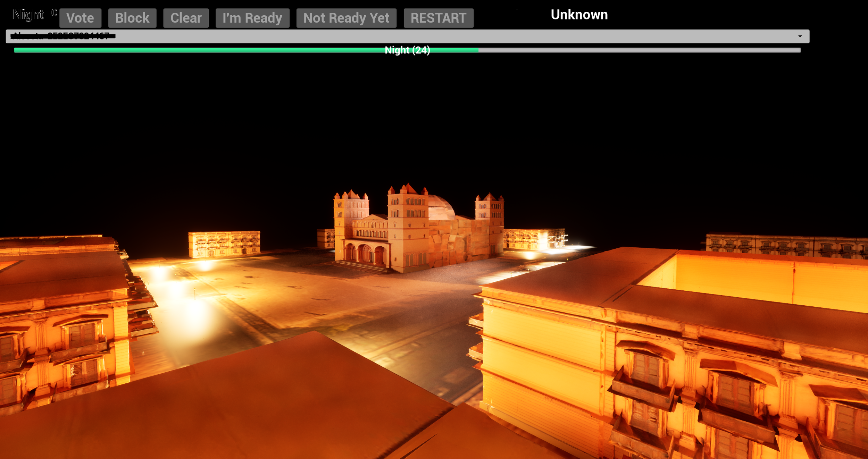
Task: Click the Night (24) timer label
Action: point(407,50)
